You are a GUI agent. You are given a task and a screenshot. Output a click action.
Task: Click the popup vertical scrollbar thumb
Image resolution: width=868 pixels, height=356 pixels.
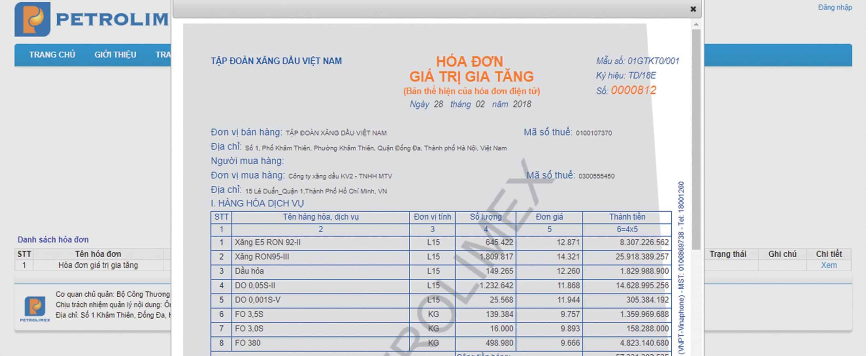(696, 140)
